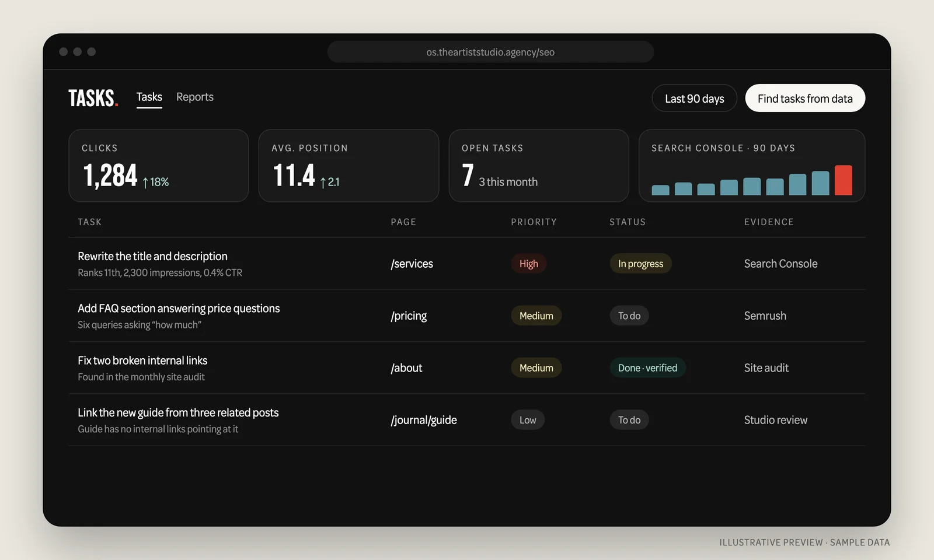Click the TASK column header
Viewport: 934px width, 560px height.
coord(90,222)
